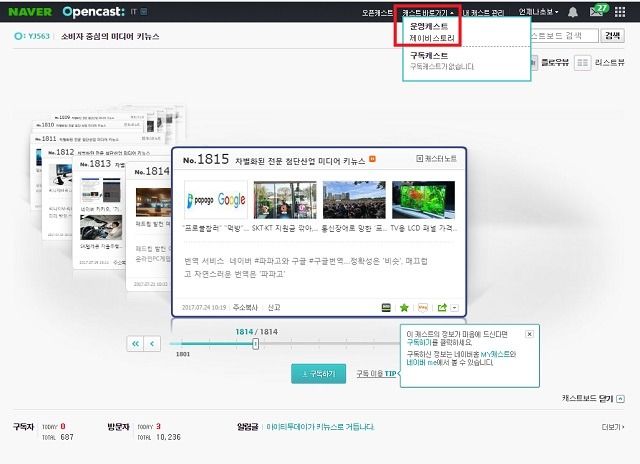
Task: Open the 내 캐스트 관리 menu item
Action: (x=483, y=13)
